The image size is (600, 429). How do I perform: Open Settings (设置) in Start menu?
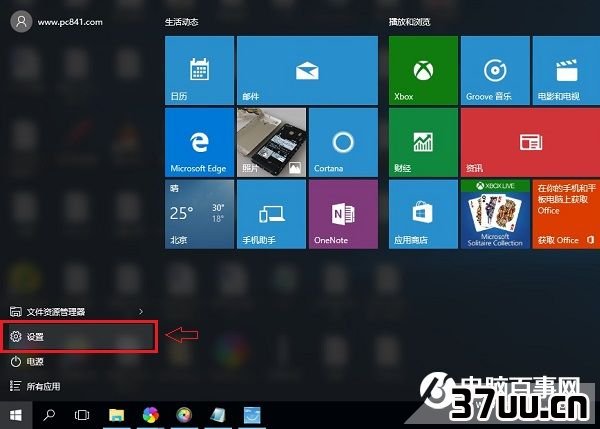coord(80,337)
